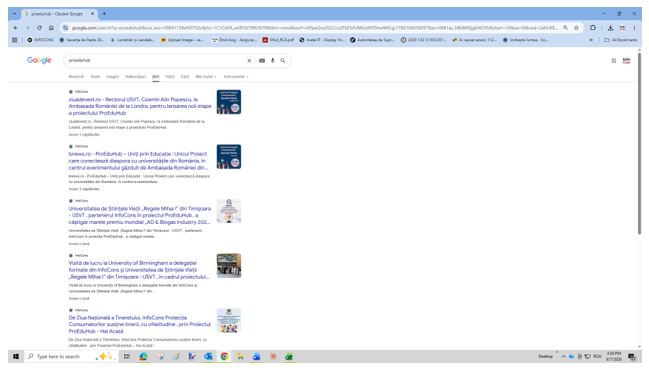Open the LEGE 132 bookmark
The height and width of the screenshot is (370, 649).
coord(423,40)
